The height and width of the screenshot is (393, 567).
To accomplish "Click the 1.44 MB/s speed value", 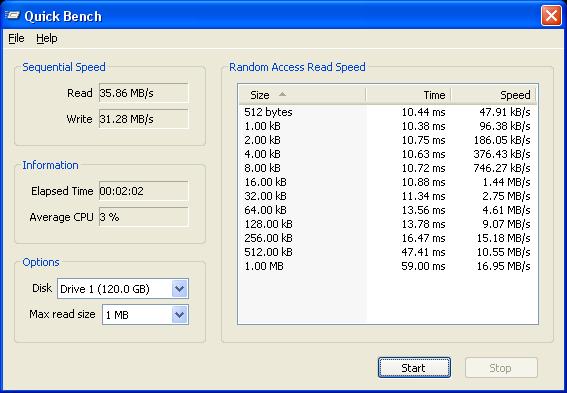I will pyautogui.click(x=507, y=182).
